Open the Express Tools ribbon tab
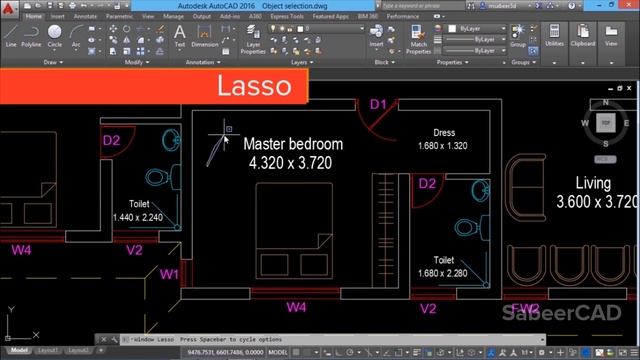 [287, 16]
